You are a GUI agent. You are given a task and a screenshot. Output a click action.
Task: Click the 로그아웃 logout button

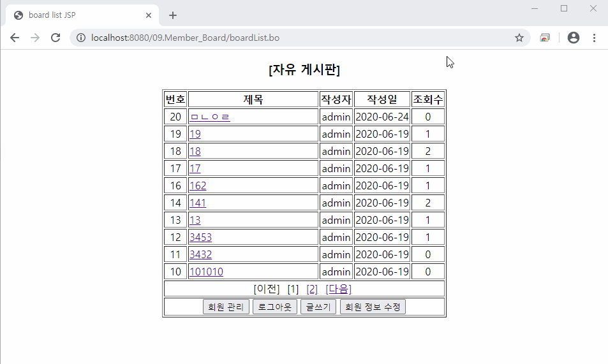(275, 307)
